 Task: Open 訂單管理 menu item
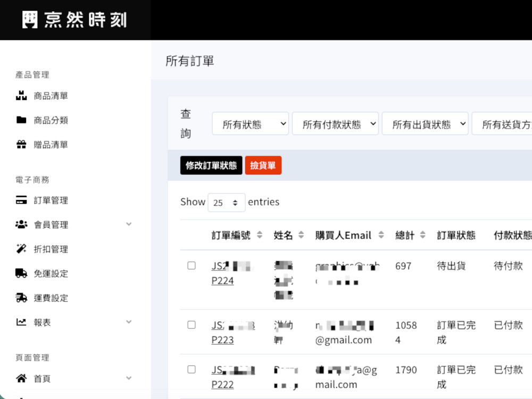[x=51, y=201]
